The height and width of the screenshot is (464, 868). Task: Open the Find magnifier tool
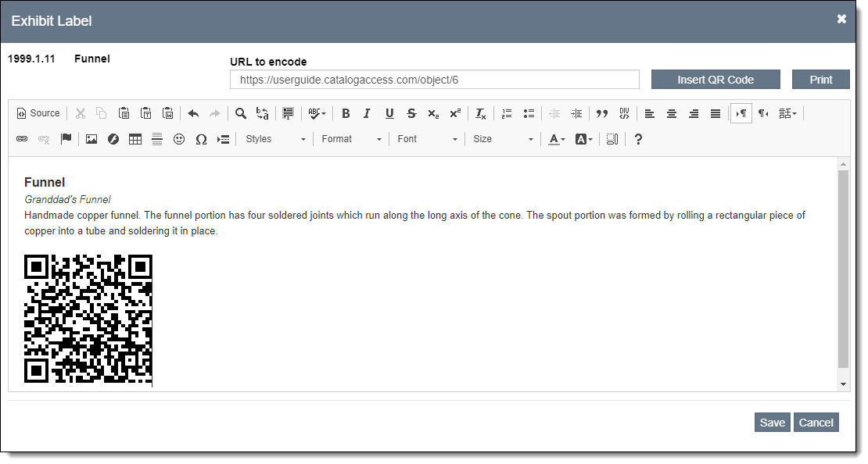coord(240,113)
